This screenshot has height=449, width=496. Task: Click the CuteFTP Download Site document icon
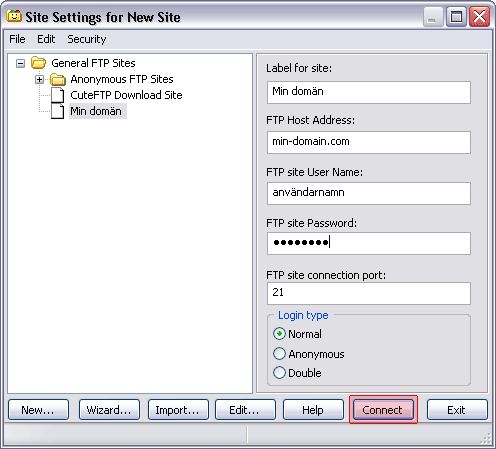[x=58, y=95]
